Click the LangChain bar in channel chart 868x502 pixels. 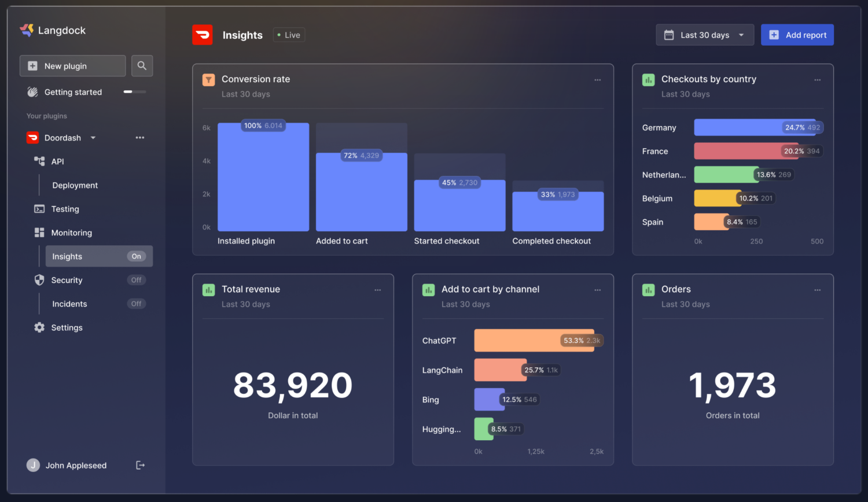click(501, 370)
